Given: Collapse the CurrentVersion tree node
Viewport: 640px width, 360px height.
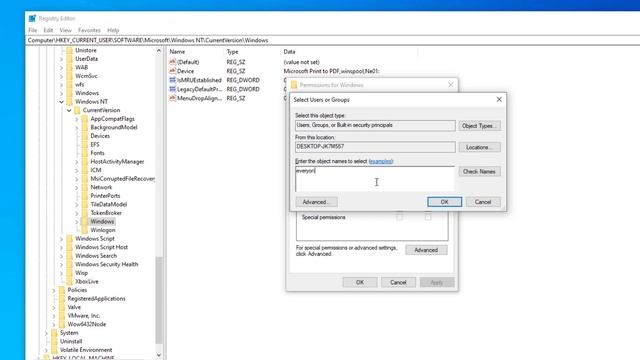Looking at the screenshot, I should 69,110.
